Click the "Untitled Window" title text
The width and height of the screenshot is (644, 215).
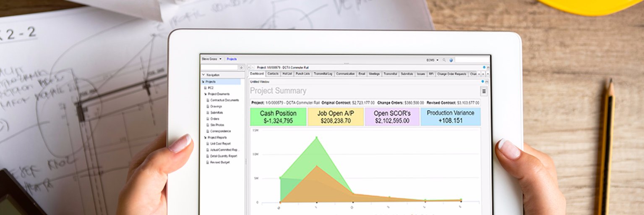(x=260, y=81)
